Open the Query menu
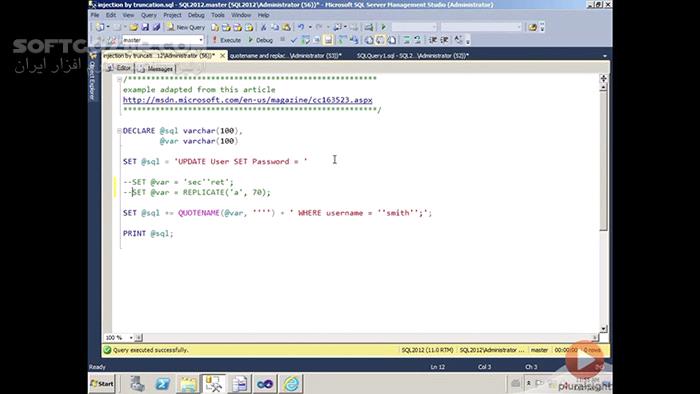 tap(149, 15)
